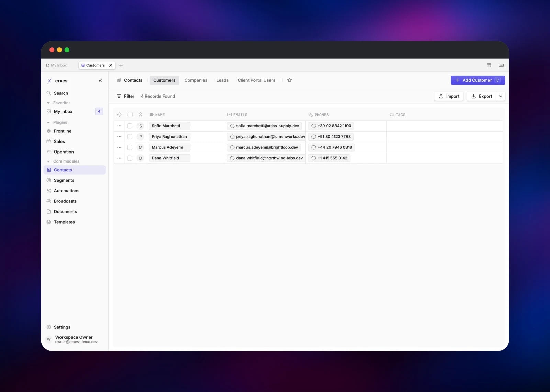Image resolution: width=550 pixels, height=392 pixels.
Task: Select the Customers sub-tab
Action: coord(164,80)
